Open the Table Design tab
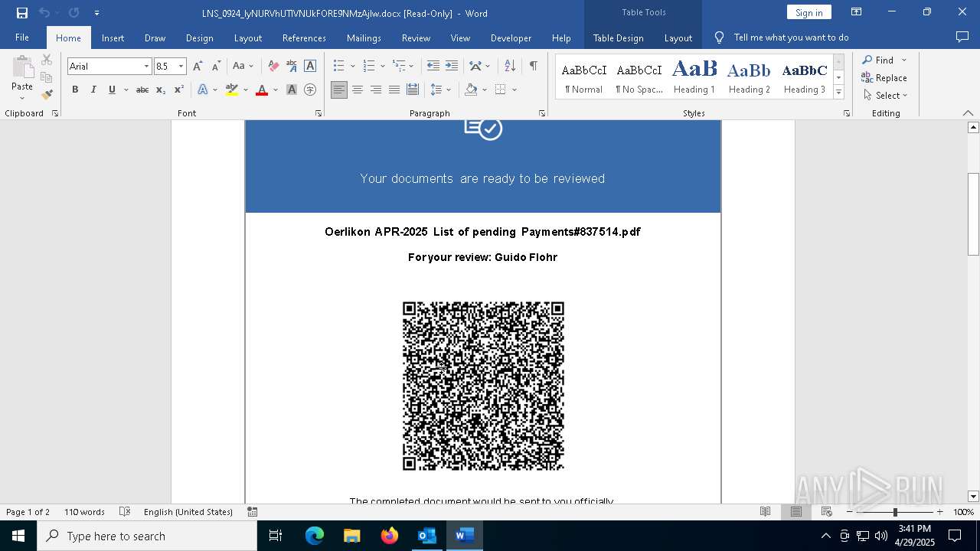Viewport: 980px width, 551px height. pyautogui.click(x=618, y=37)
